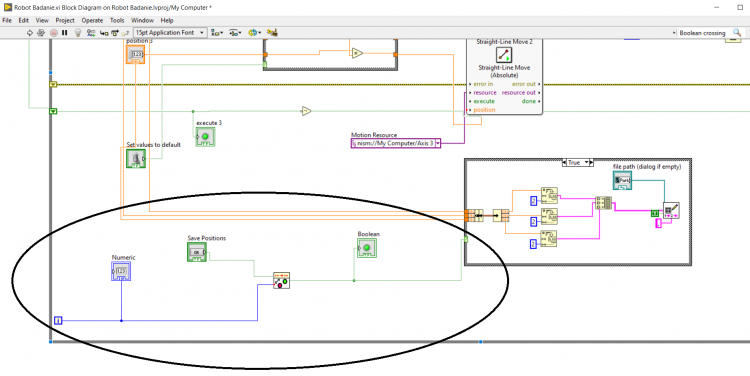Open the 15pt Application Font dropdown
Screen dimensions: 750x376
pyautogui.click(x=170, y=33)
